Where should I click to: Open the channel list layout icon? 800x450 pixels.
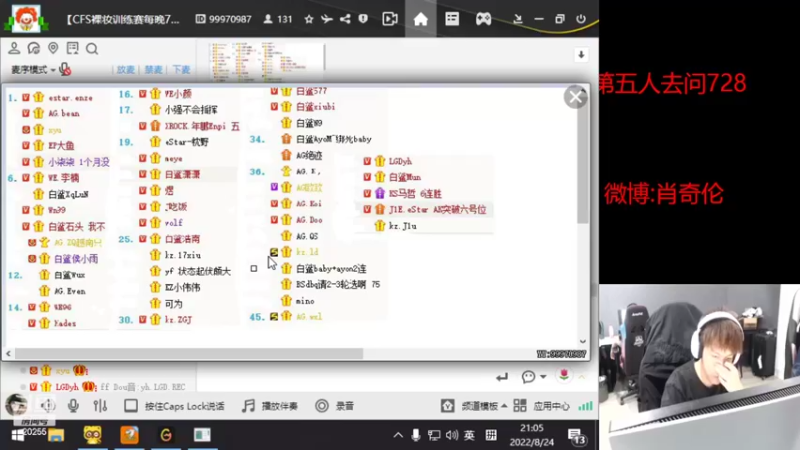[x=452, y=19]
